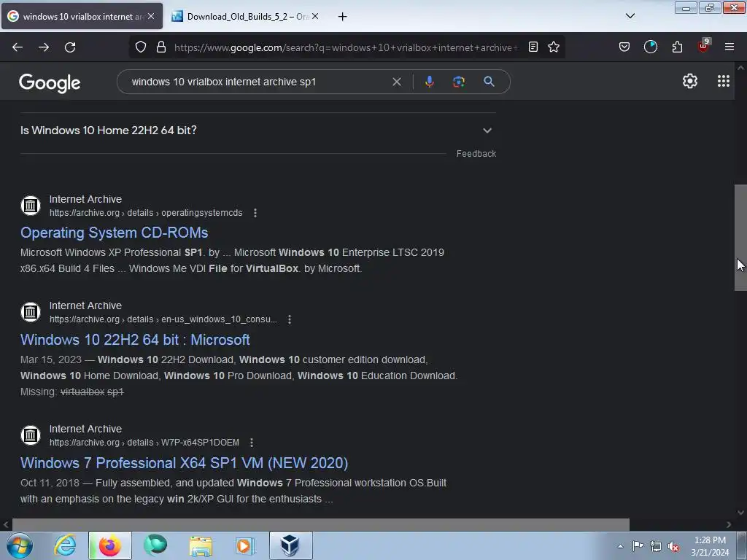Screen dimensions: 747x560
Task: Open VirtualBox from the taskbar
Action: tap(290, 545)
